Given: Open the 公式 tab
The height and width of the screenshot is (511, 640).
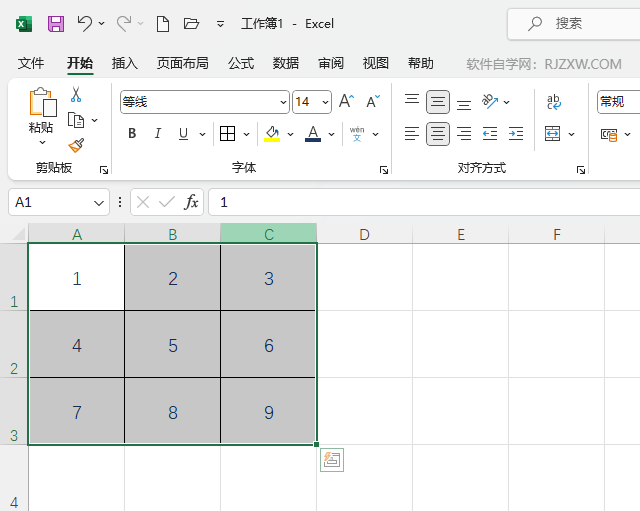Looking at the screenshot, I should click(x=241, y=63).
